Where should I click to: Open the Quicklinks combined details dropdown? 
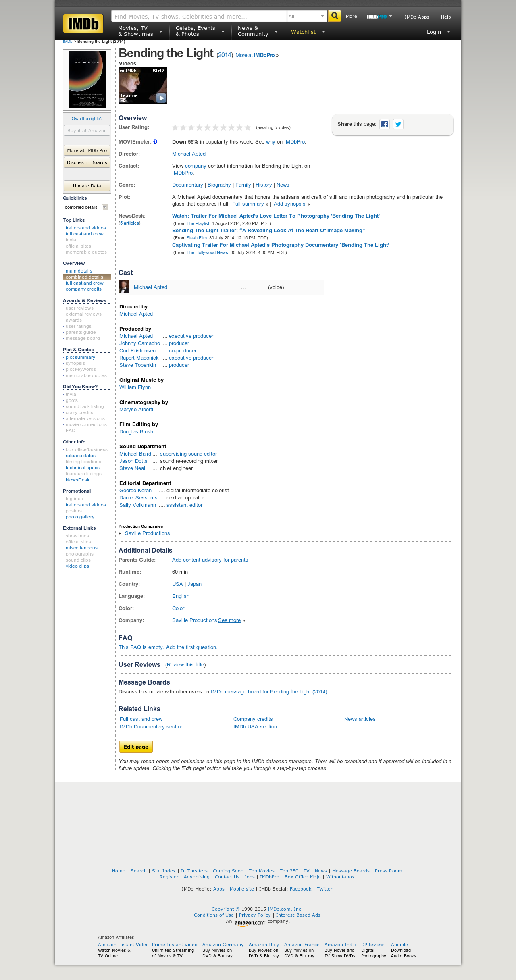click(x=86, y=207)
